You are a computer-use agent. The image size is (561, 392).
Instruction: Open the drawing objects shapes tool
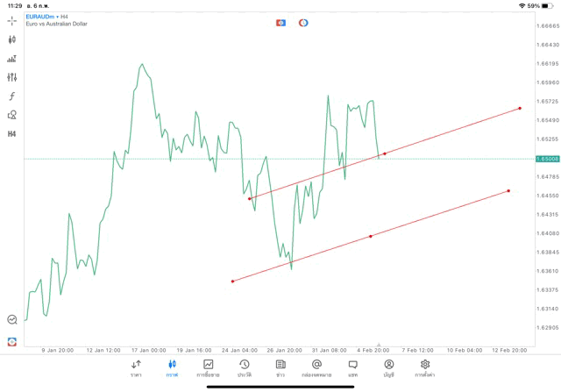point(12,115)
